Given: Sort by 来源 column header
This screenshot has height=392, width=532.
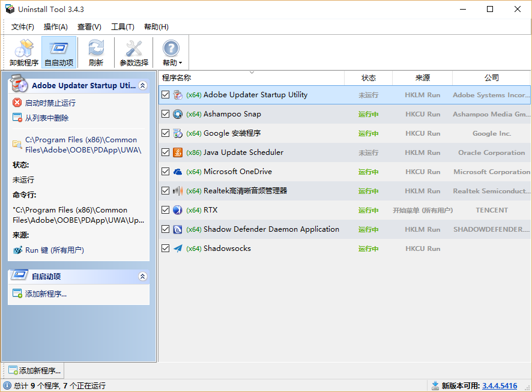Looking at the screenshot, I should 422,77.
